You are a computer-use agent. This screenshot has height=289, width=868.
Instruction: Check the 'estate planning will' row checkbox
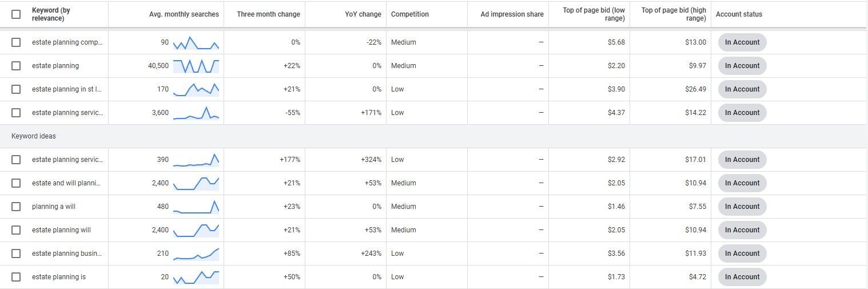coord(16,230)
